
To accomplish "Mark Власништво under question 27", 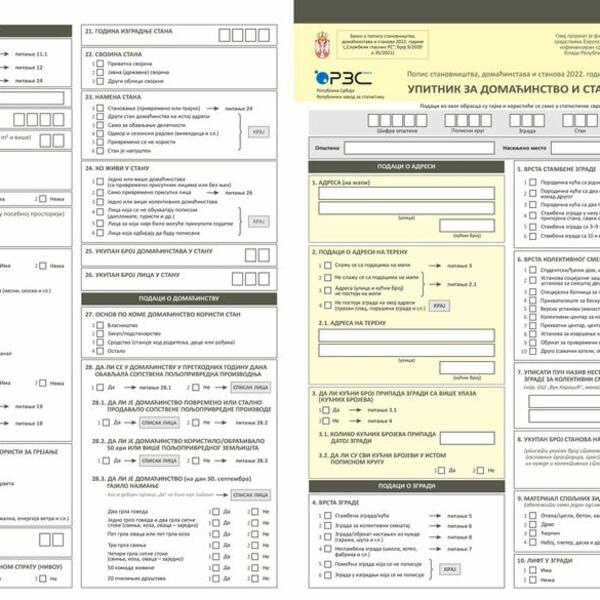I will (x=99, y=324).
